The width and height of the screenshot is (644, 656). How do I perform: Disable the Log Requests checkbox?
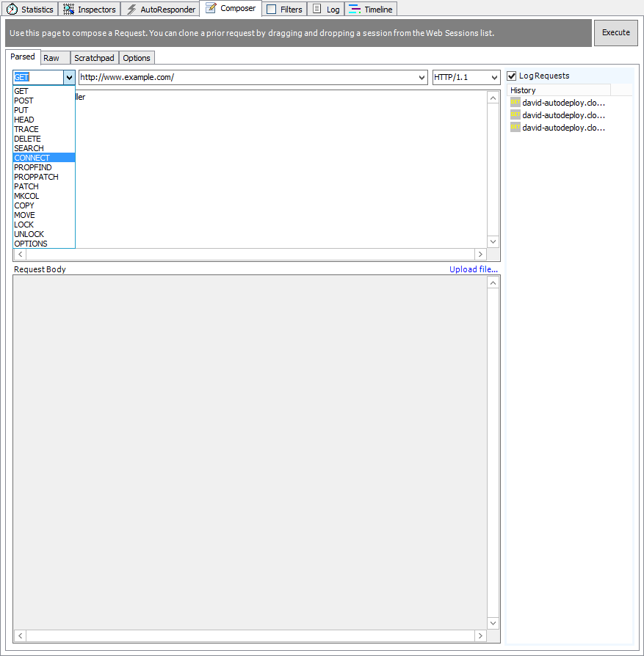click(x=511, y=76)
